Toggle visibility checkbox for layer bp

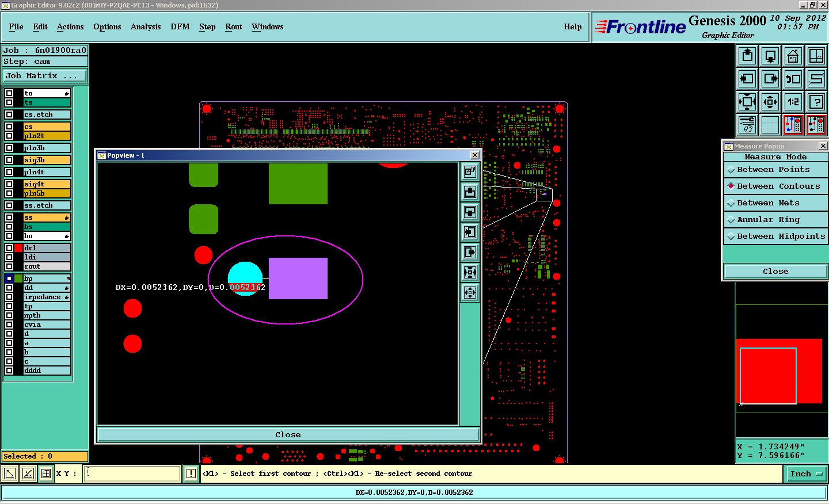tap(9, 278)
